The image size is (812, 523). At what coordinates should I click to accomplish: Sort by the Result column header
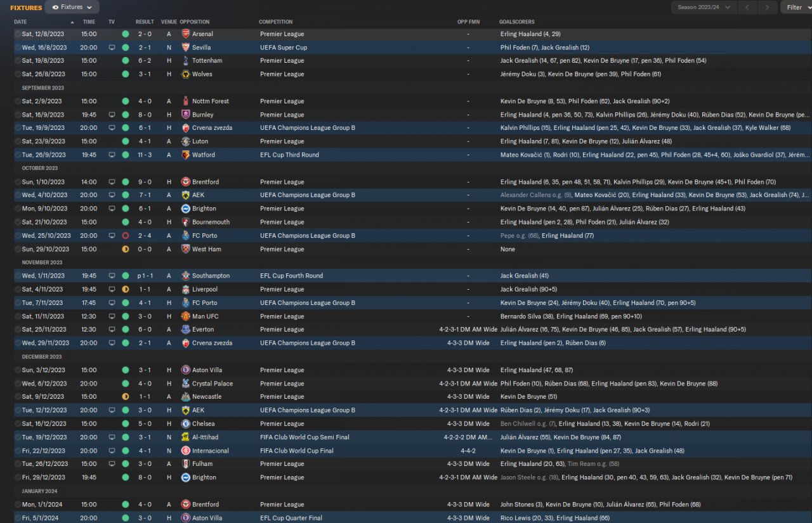pos(145,22)
